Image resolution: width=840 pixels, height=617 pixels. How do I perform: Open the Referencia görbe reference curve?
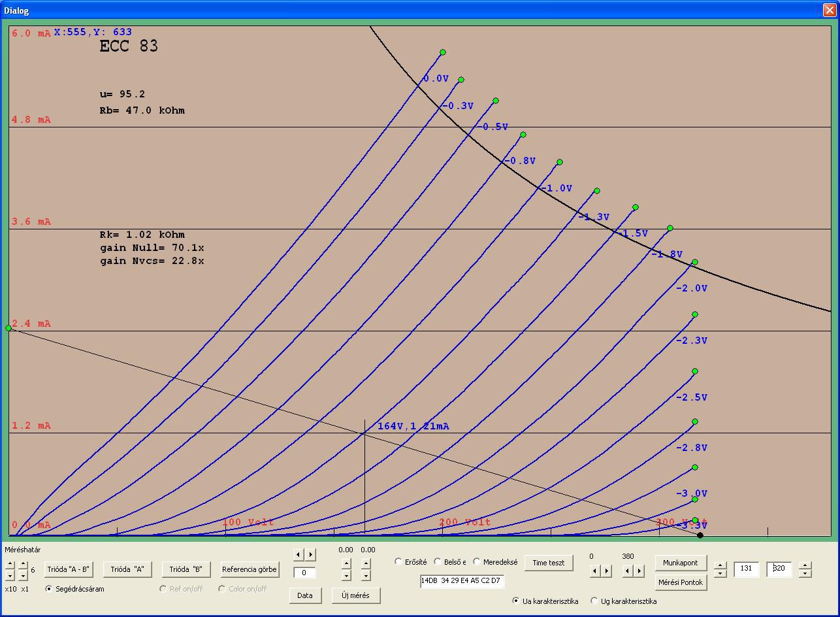[x=250, y=569]
